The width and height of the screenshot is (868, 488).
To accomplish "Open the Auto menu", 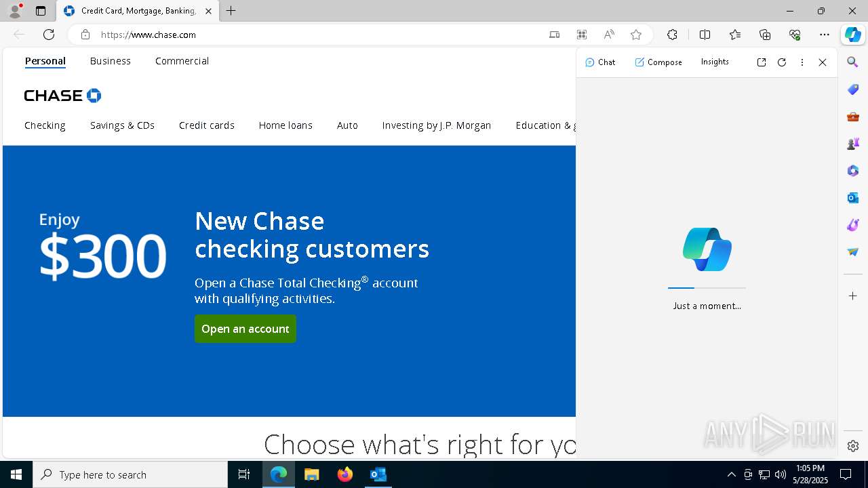I will (x=347, y=125).
